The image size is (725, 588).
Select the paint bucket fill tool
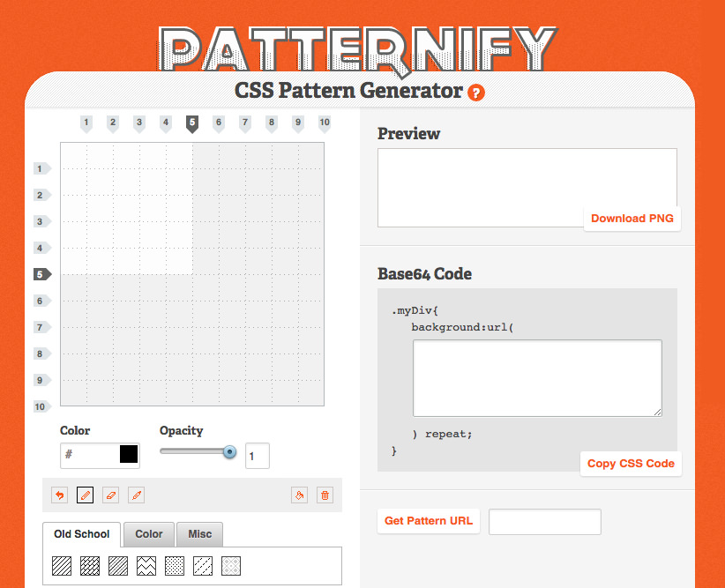tap(299, 495)
